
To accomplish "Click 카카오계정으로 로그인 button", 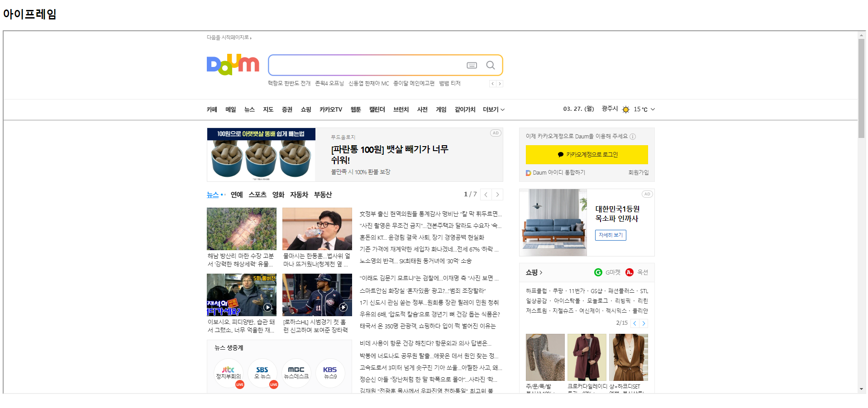I will tap(587, 155).
